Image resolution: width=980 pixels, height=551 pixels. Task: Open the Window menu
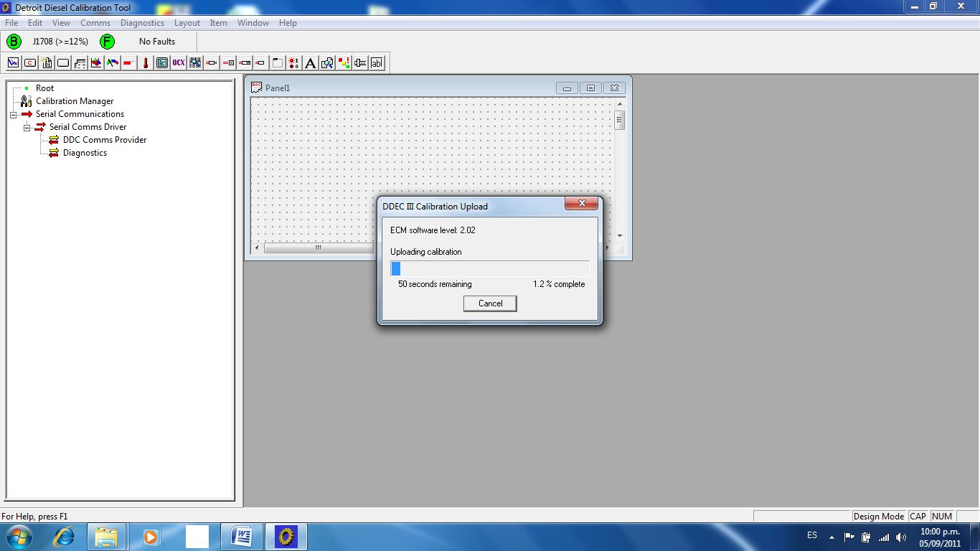coord(253,23)
